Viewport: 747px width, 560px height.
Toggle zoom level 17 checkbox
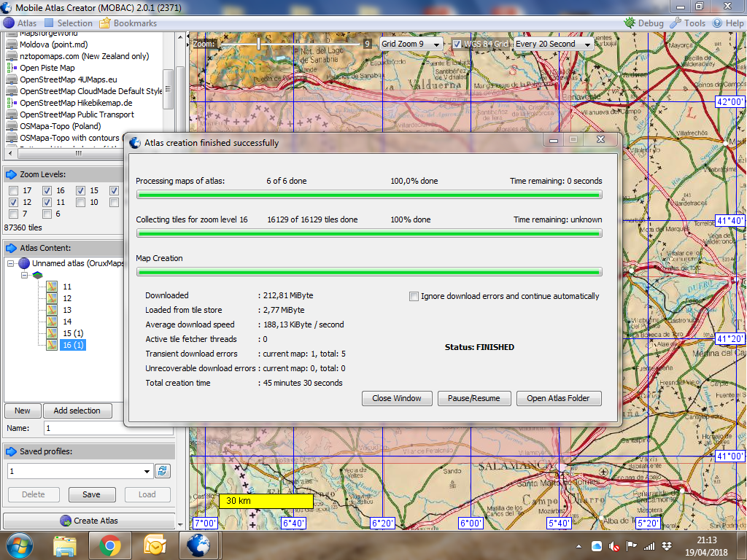13,190
